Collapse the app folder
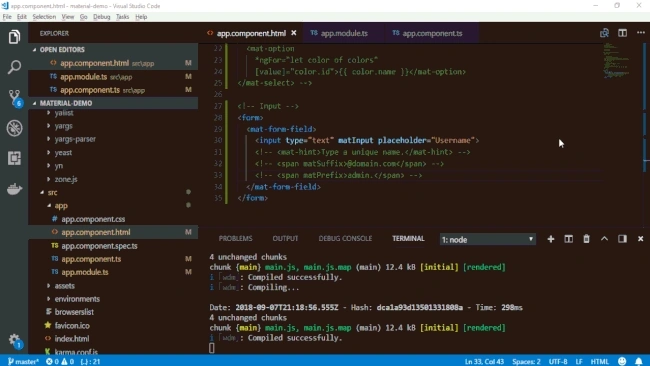The width and height of the screenshot is (650, 366). [x=61, y=206]
